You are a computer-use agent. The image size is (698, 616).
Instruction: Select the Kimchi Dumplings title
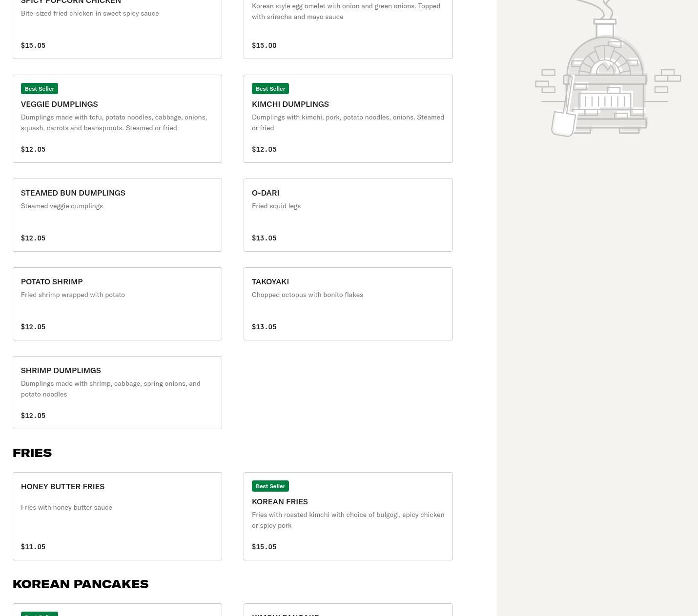tap(290, 104)
